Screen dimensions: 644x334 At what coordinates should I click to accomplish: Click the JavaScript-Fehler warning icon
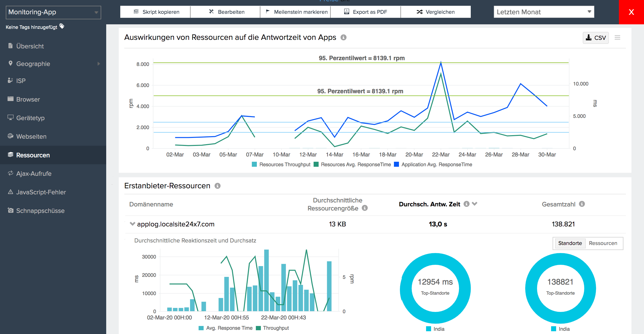(x=10, y=192)
